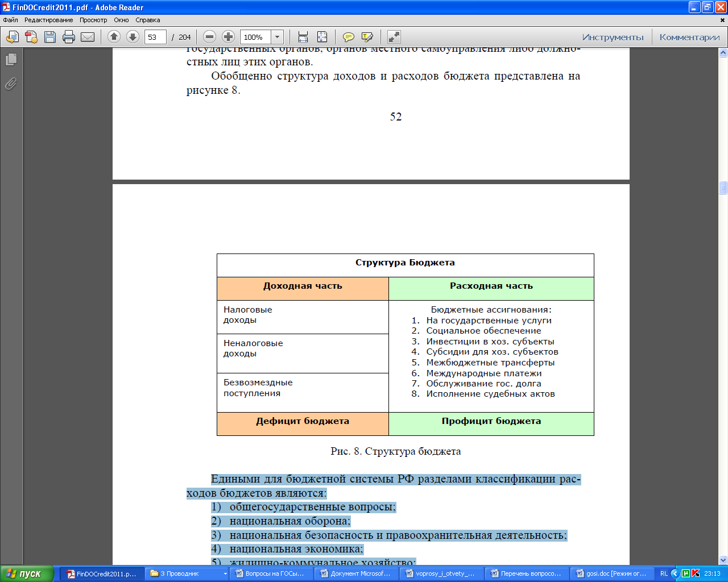
Task: Click the Дефицит бюджета cell
Action: 303,424
